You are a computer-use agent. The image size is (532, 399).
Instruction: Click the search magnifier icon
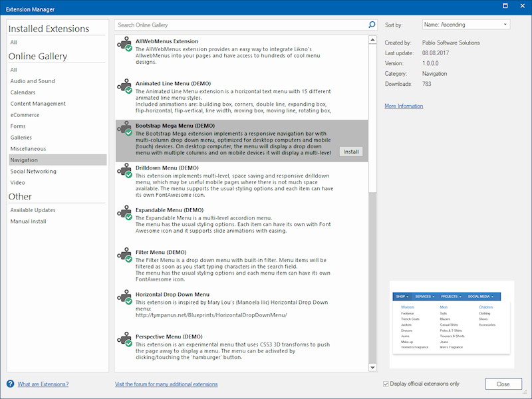click(371, 23)
